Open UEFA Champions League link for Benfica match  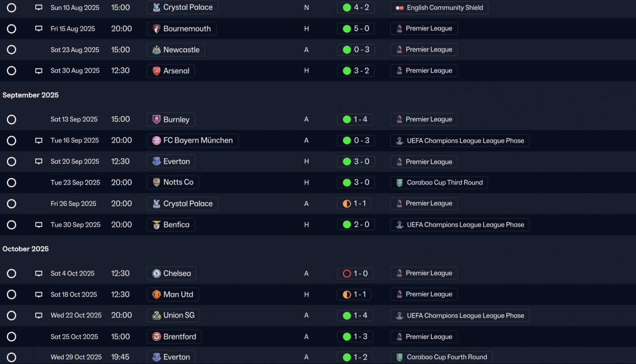465,225
